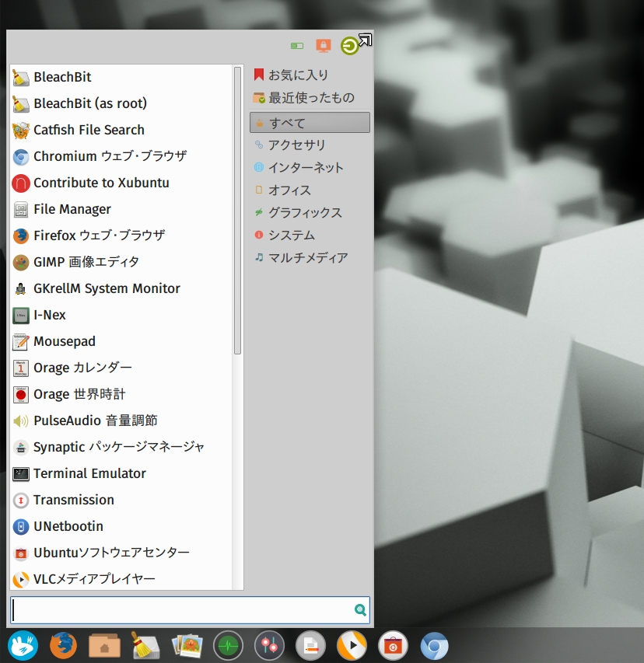Click the green log out icon

pos(349,46)
